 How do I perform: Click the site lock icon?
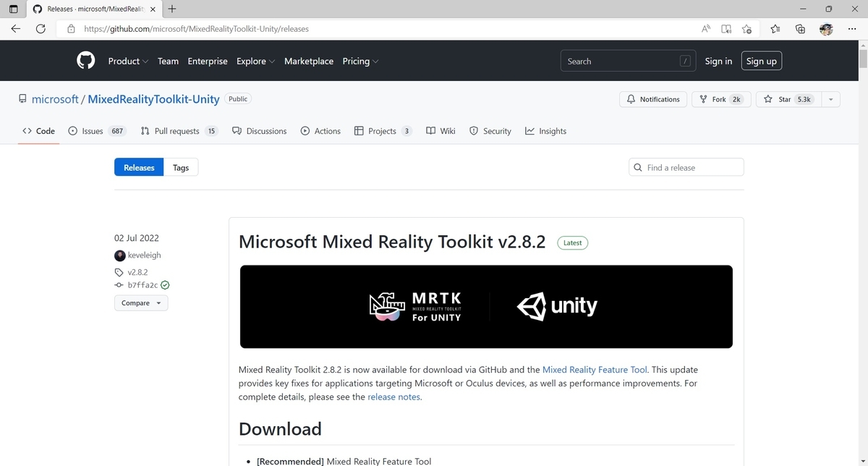pos(71,29)
